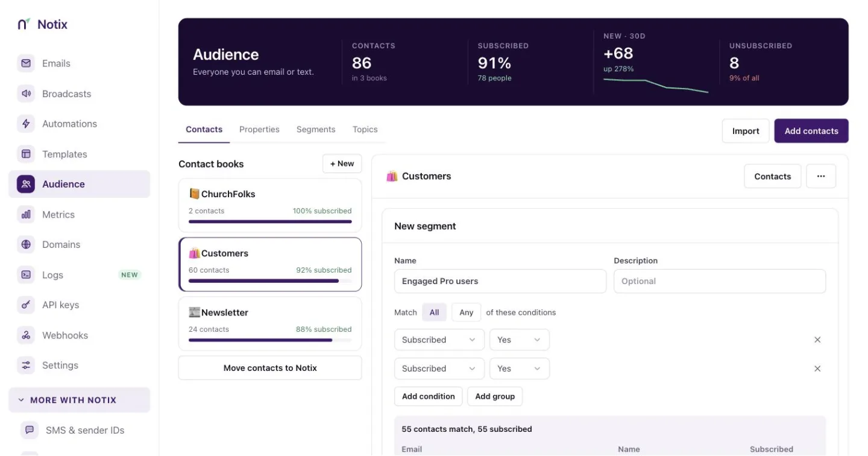Open the top condition's Yes dropdown
The width and height of the screenshot is (868, 456).
[x=520, y=340]
